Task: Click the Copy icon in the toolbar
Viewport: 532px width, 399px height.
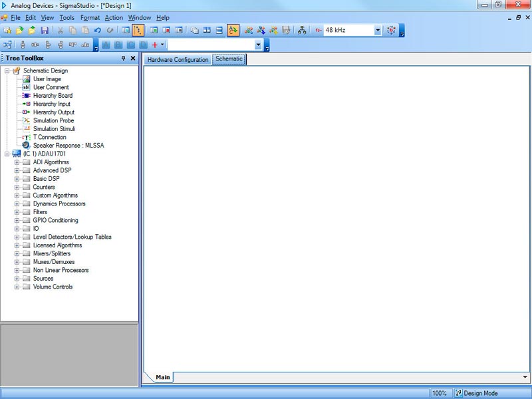Action: click(72, 30)
